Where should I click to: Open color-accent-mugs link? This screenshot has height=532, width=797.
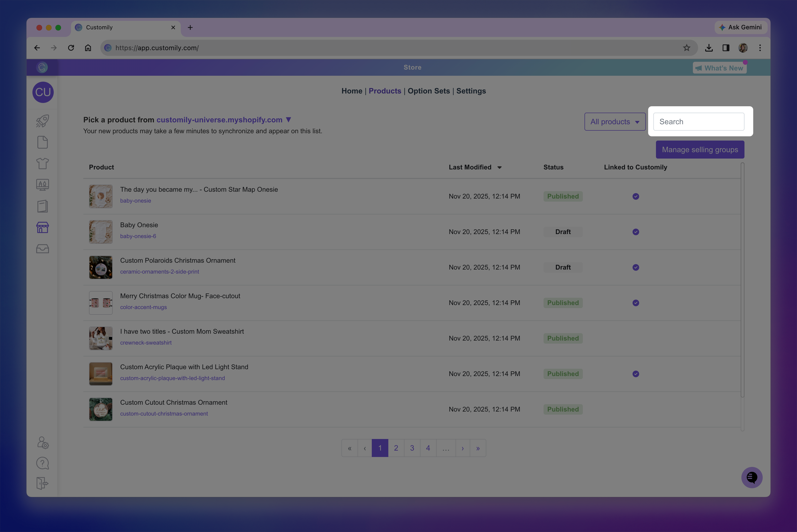point(143,307)
